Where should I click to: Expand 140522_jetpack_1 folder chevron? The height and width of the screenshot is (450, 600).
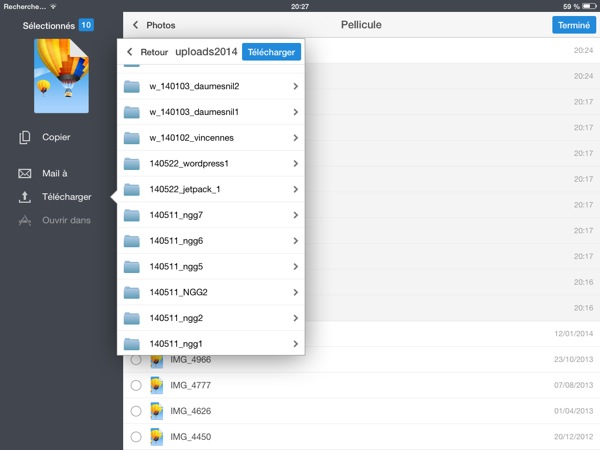pyautogui.click(x=295, y=189)
